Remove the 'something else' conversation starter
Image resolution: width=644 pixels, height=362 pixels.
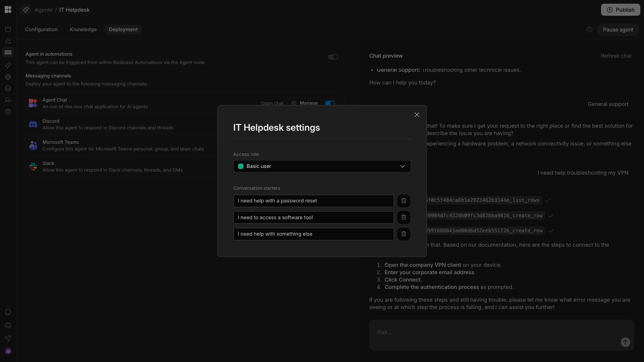[404, 234]
